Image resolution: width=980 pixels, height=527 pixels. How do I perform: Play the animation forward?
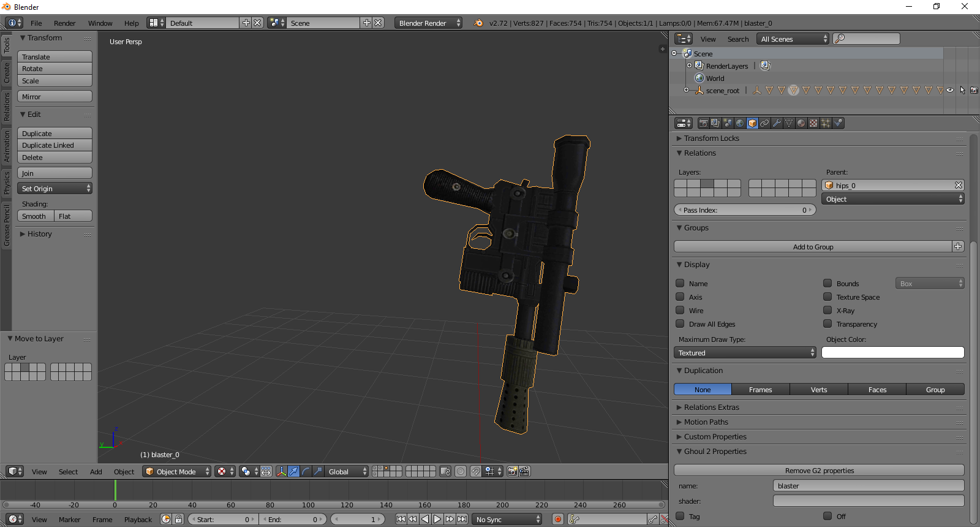click(437, 519)
